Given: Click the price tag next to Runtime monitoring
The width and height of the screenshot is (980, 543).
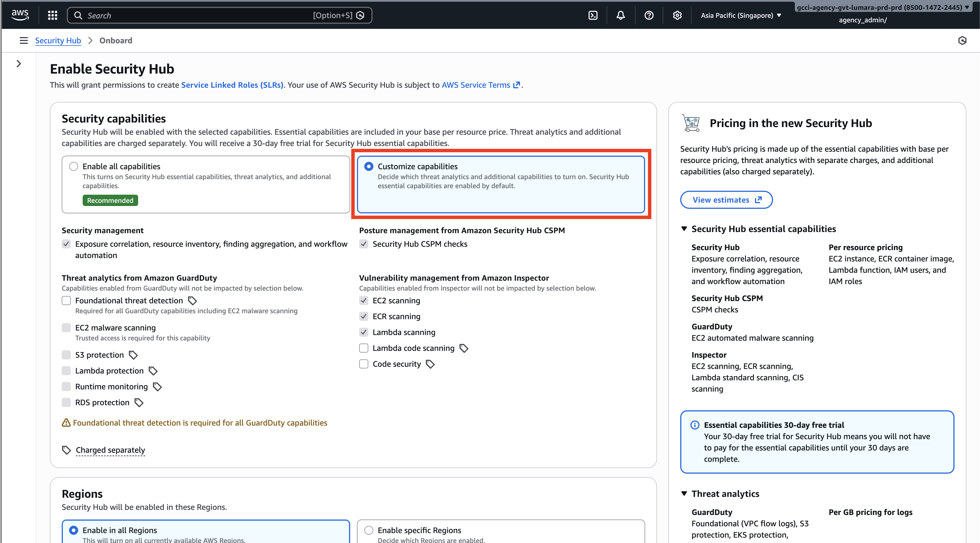Looking at the screenshot, I should coord(157,387).
